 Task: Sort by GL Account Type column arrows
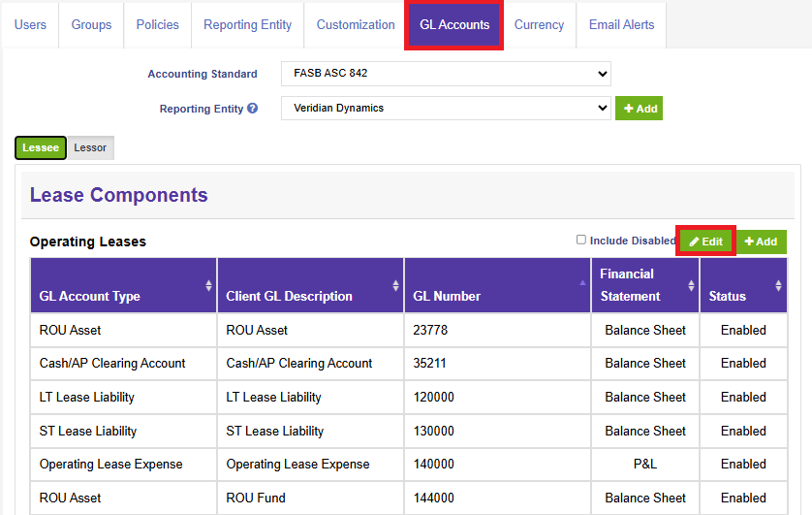click(x=208, y=285)
